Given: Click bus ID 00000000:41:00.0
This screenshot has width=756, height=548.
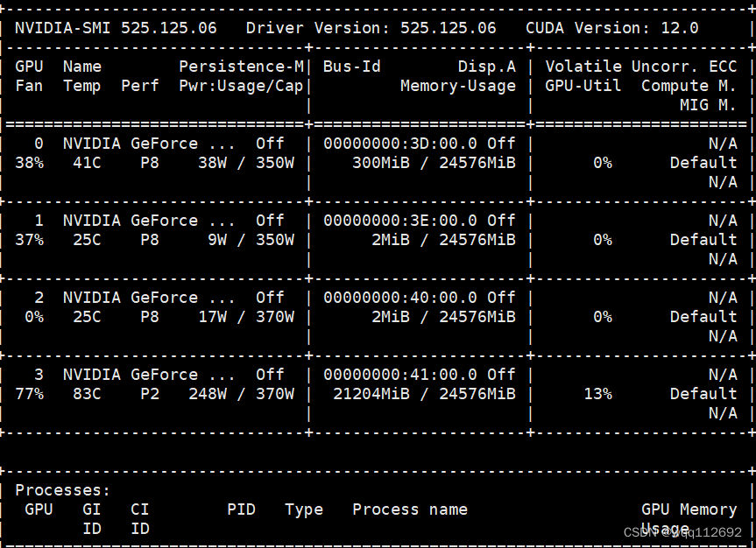Looking at the screenshot, I should point(400,375).
